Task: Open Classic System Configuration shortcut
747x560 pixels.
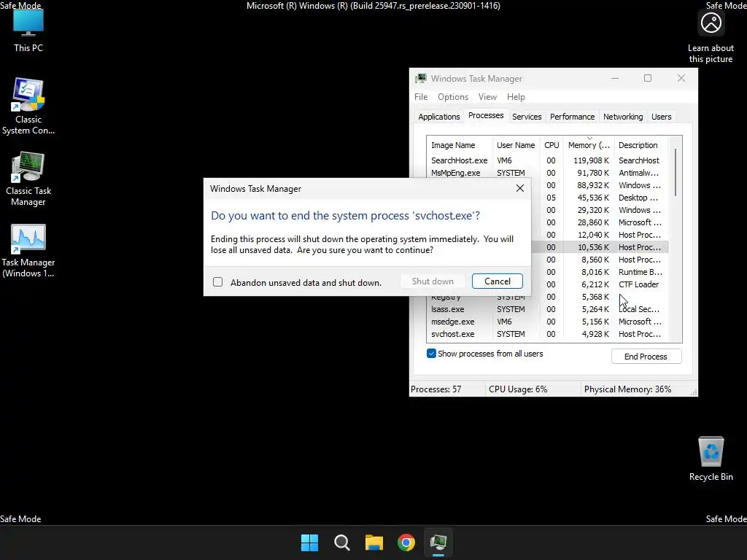Action: (x=28, y=106)
